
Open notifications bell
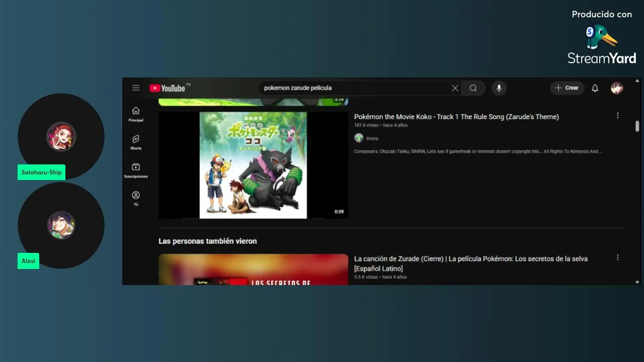(x=595, y=88)
